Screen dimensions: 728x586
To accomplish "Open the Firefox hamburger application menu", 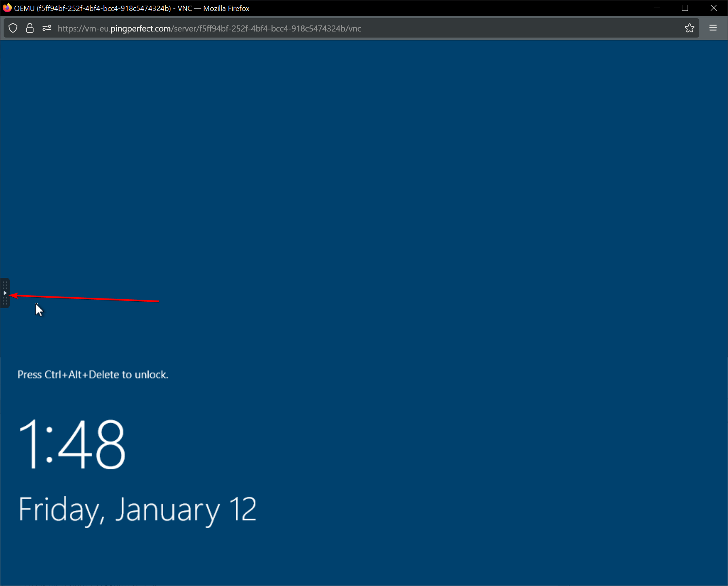I will pos(713,28).
